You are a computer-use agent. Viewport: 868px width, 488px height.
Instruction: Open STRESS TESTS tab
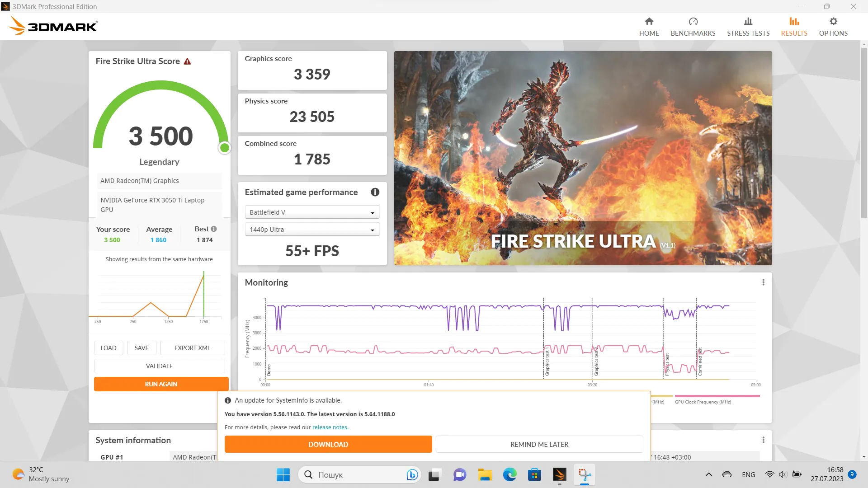[748, 27]
